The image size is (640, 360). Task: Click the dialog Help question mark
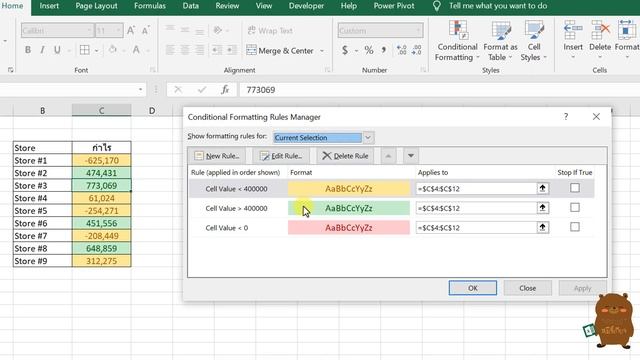coord(566,117)
